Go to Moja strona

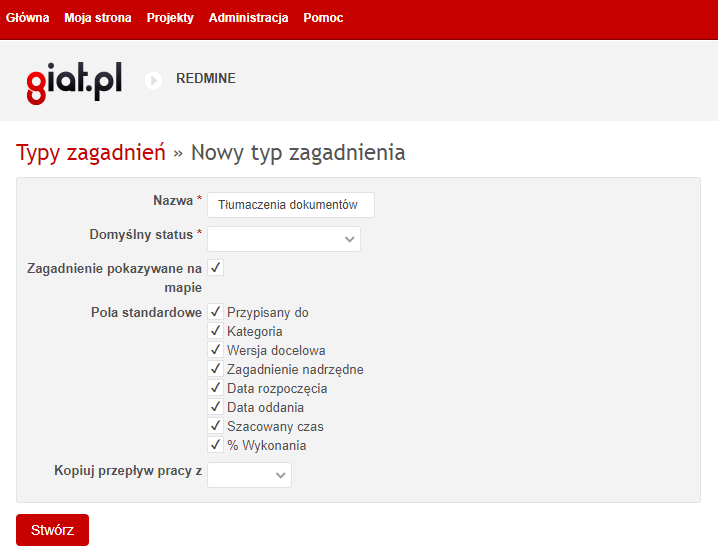[x=98, y=18]
